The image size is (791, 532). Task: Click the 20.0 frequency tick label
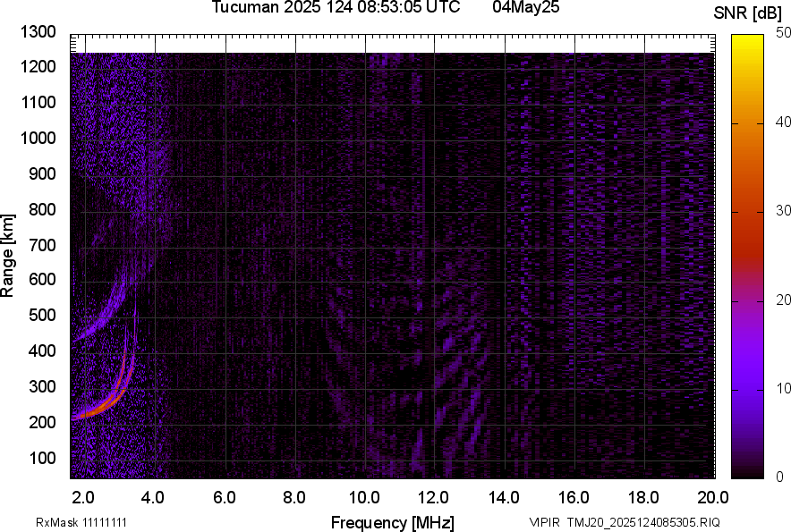[713, 498]
